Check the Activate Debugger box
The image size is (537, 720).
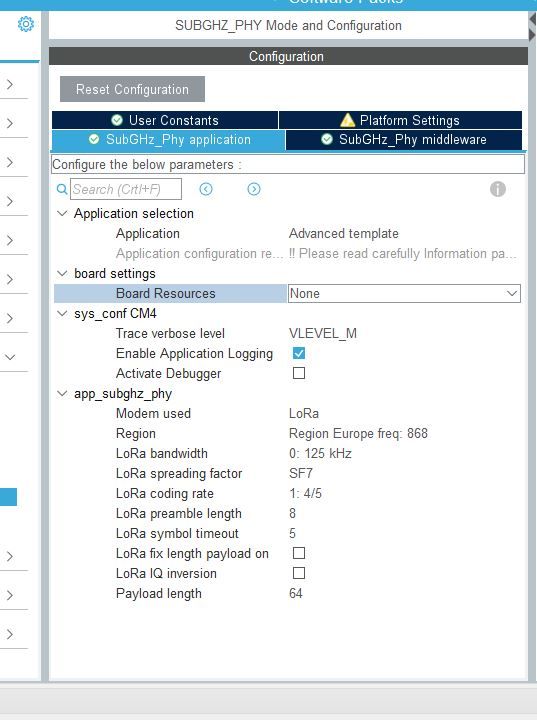pyautogui.click(x=299, y=373)
